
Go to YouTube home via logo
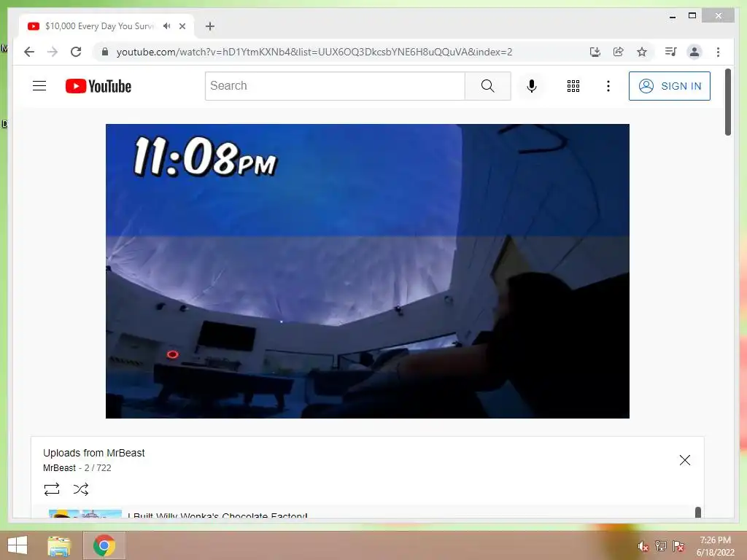tap(98, 86)
